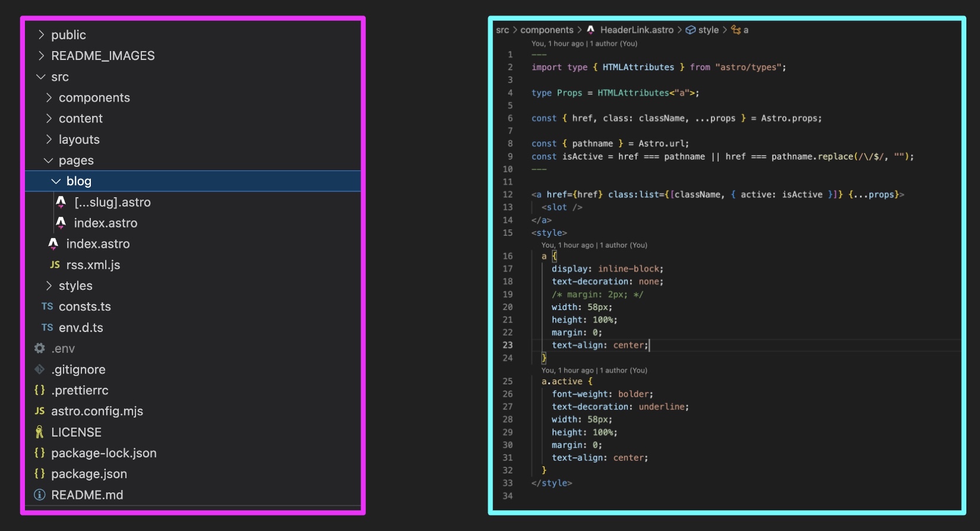Click the JS icon beside rss.xml.js
This screenshot has width=980, height=531.
(55, 265)
